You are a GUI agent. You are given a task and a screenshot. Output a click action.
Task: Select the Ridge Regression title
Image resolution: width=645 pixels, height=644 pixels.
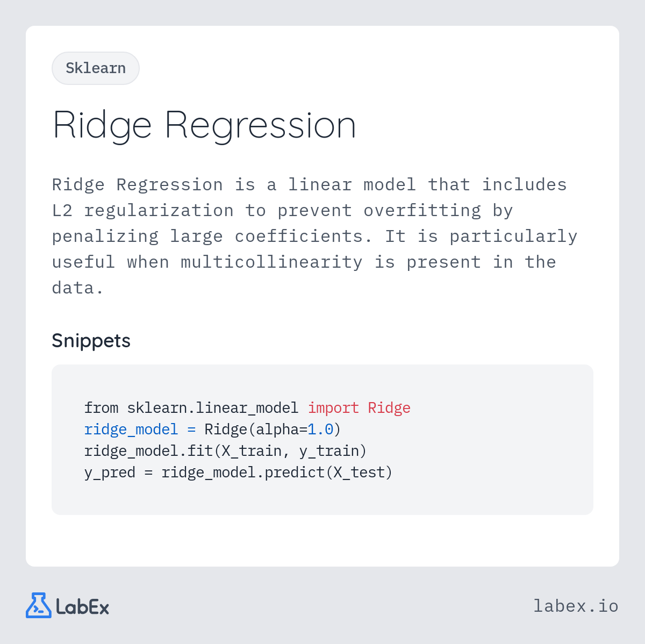point(204,126)
